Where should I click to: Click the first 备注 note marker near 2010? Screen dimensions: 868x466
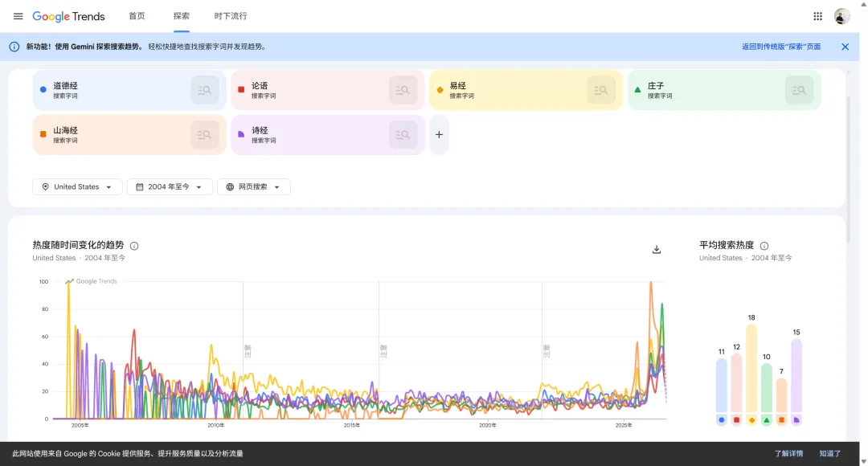248,351
